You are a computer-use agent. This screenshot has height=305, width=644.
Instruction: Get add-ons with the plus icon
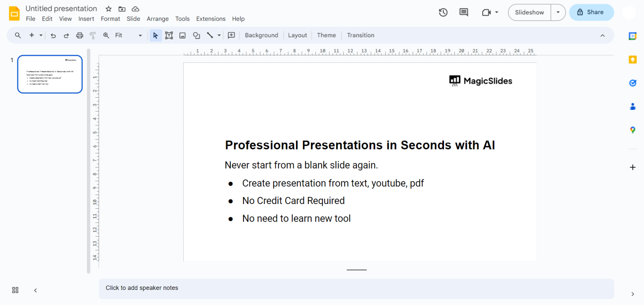click(x=633, y=168)
